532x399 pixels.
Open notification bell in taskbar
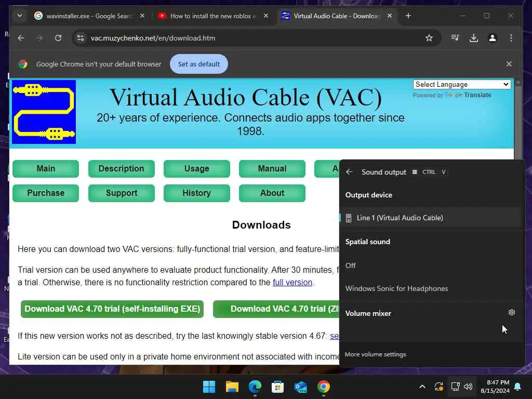pyautogui.click(x=518, y=387)
